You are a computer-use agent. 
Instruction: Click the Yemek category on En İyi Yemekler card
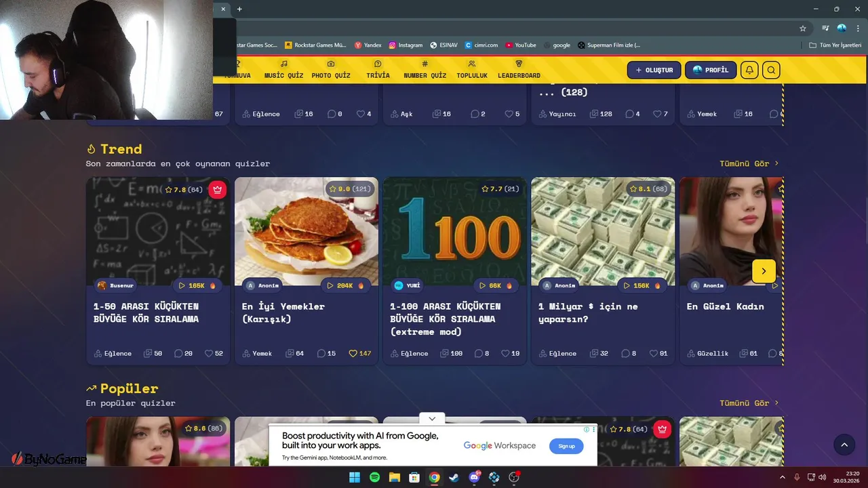click(x=257, y=353)
